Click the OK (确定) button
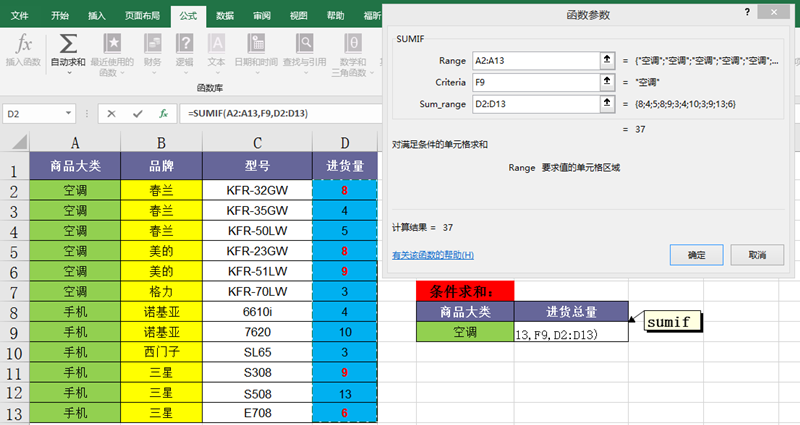This screenshot has height=425, width=800. point(696,255)
